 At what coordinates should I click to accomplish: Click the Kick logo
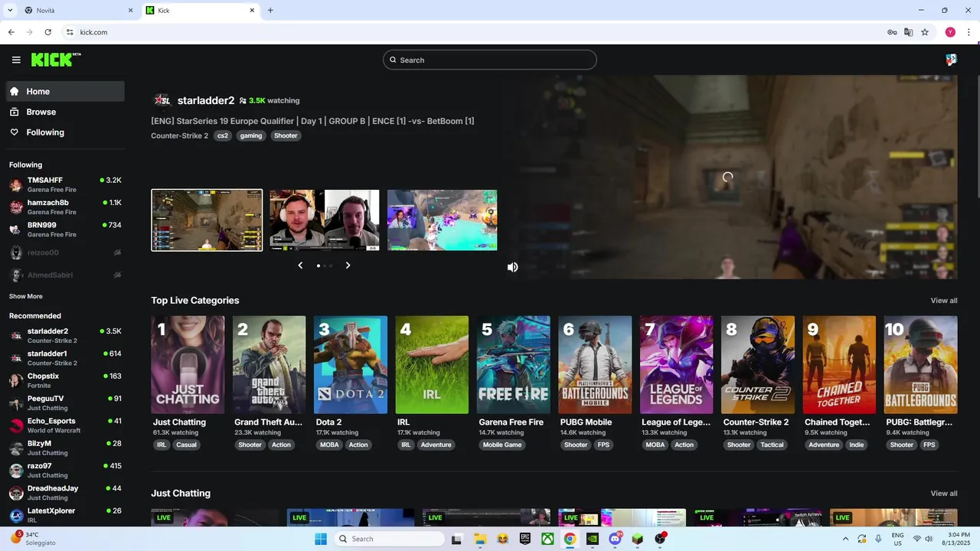pyautogui.click(x=56, y=60)
